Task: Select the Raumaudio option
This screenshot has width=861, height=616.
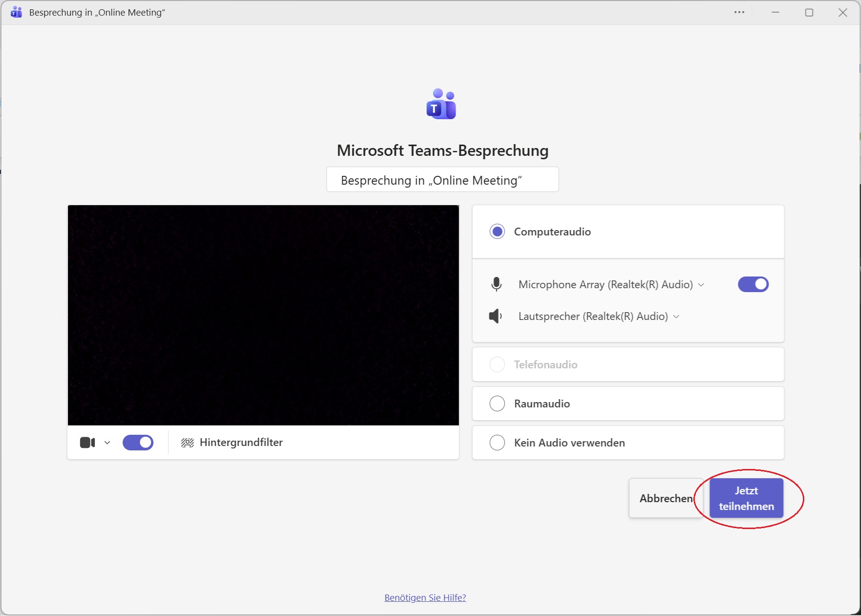Action: point(497,404)
